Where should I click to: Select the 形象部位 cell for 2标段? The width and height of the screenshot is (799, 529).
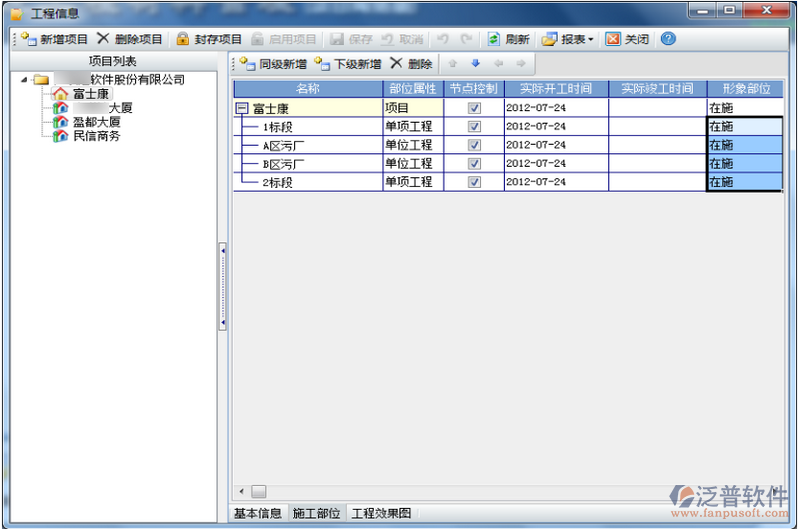(x=743, y=182)
